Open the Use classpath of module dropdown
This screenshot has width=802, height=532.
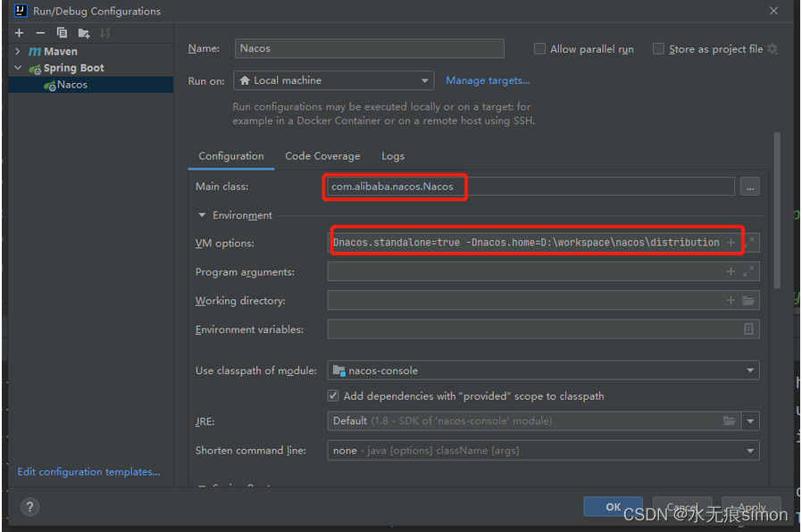pyautogui.click(x=543, y=370)
